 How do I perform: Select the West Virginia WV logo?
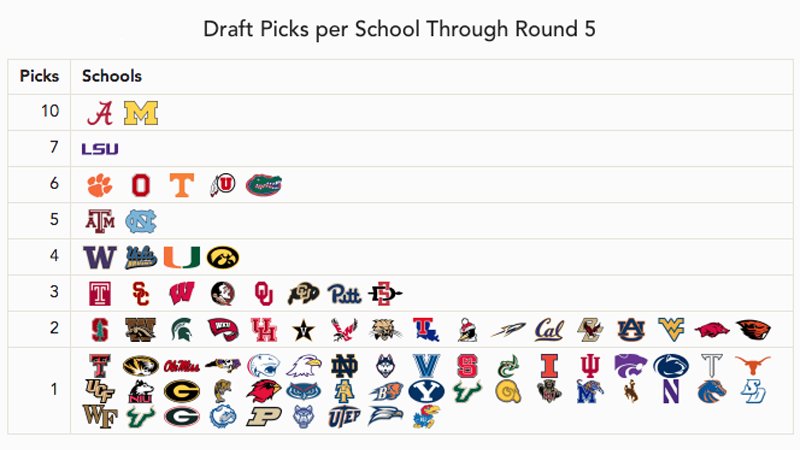pos(671,330)
